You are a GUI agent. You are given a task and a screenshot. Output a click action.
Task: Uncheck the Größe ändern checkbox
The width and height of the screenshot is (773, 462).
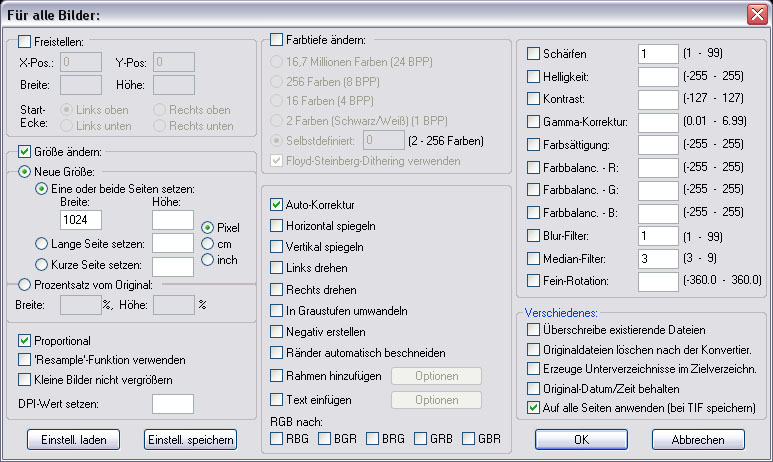pos(25,152)
